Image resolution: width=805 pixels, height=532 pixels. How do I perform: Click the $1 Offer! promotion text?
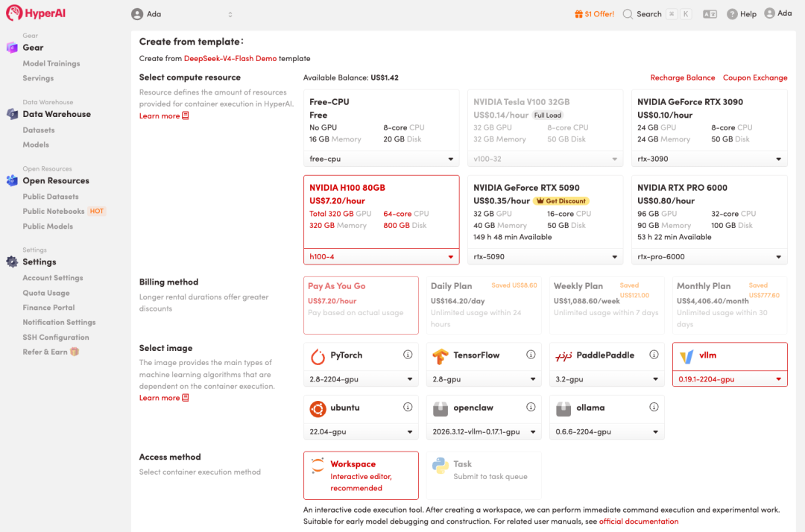(x=599, y=14)
